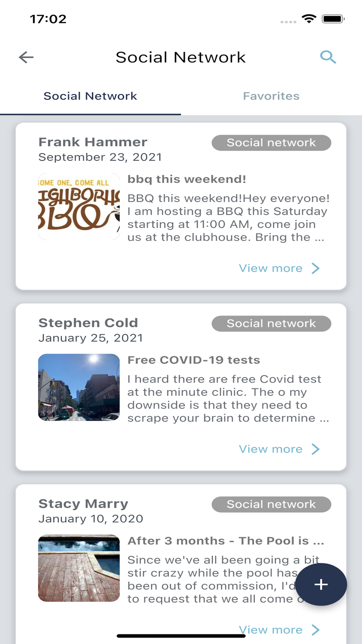This screenshot has width=362, height=644.
Task: Open the pool deck photo thumbnail
Action: click(x=79, y=568)
